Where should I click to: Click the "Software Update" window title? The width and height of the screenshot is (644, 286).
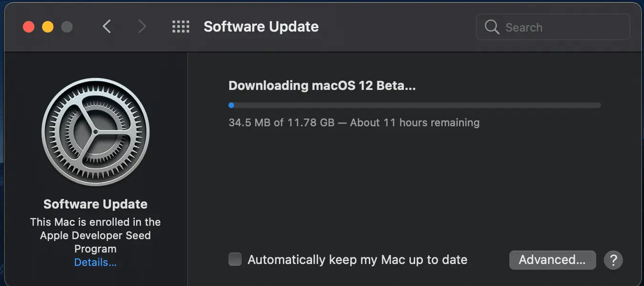pyautogui.click(x=261, y=27)
